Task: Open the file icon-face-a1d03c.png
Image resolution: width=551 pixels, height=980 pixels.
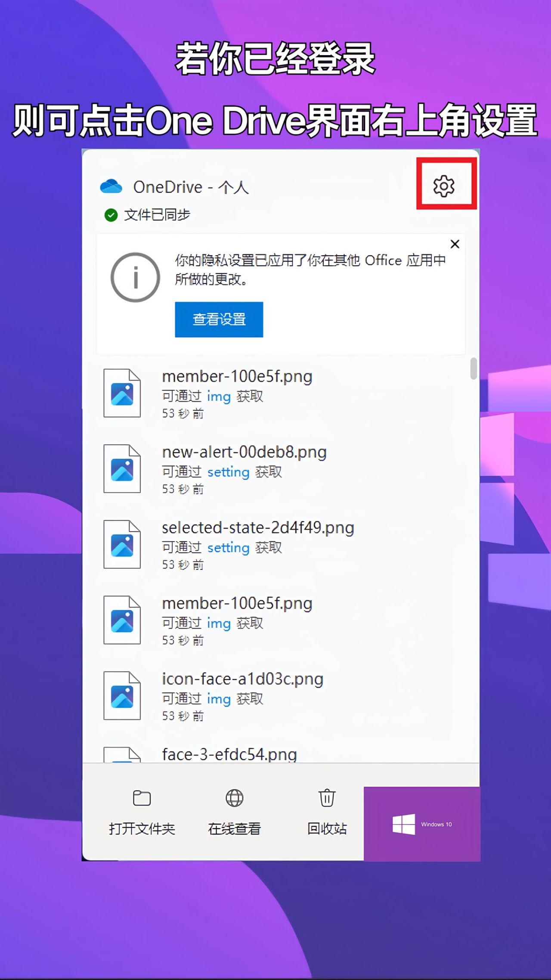Action: pyautogui.click(x=242, y=679)
